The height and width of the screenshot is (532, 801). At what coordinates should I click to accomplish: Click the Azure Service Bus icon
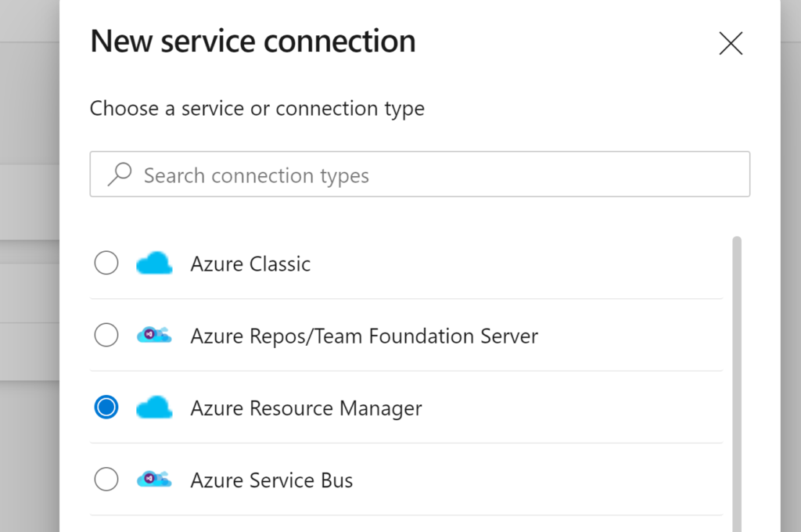click(x=154, y=480)
